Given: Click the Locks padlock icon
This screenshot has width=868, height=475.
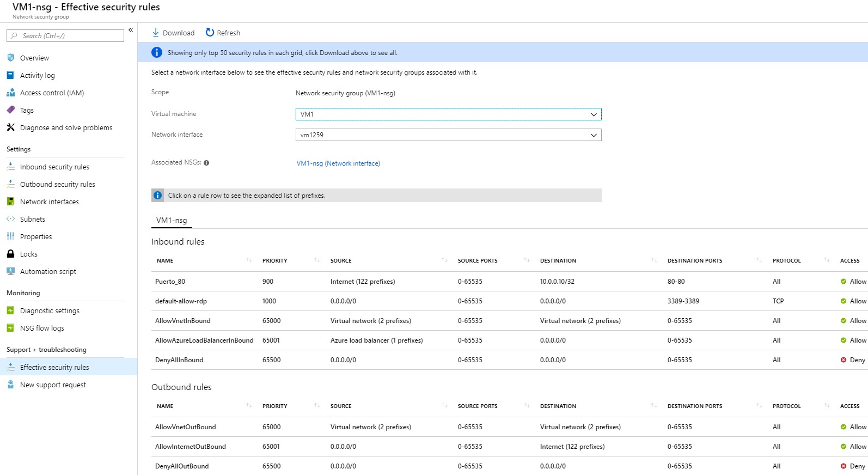Looking at the screenshot, I should pyautogui.click(x=10, y=254).
